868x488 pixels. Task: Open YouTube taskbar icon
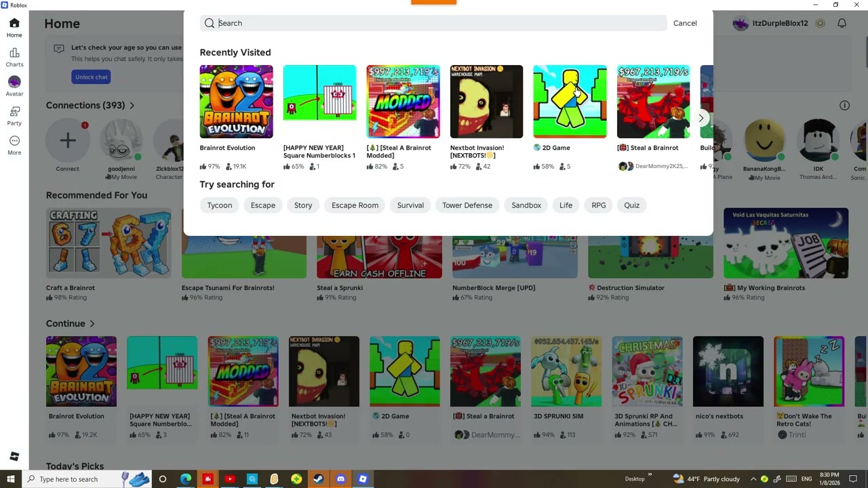click(229, 479)
